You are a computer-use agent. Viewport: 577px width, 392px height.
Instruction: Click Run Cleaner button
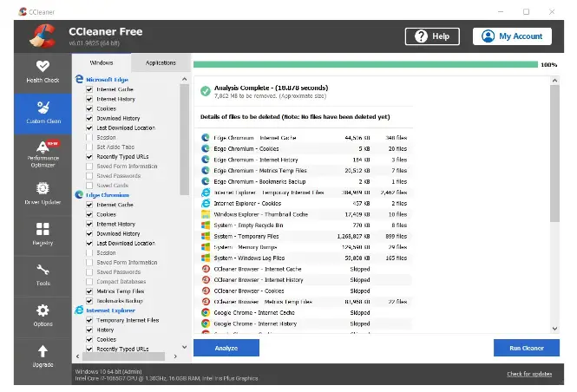[526, 348]
